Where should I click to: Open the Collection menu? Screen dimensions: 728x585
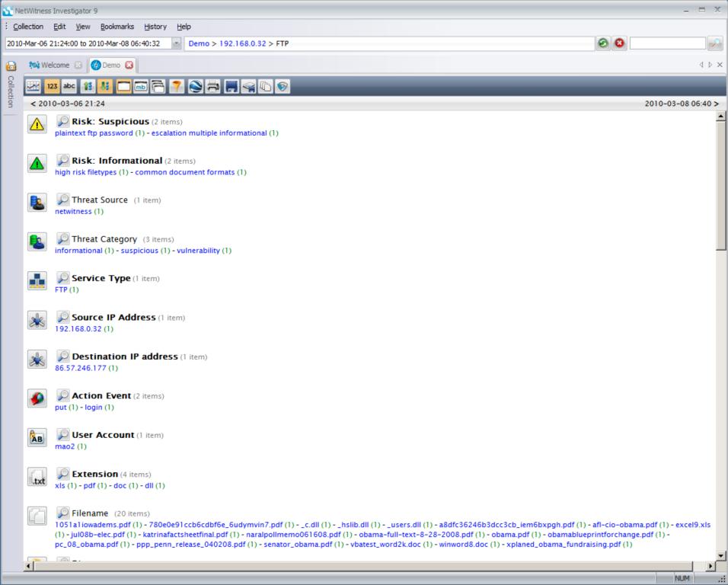point(28,27)
